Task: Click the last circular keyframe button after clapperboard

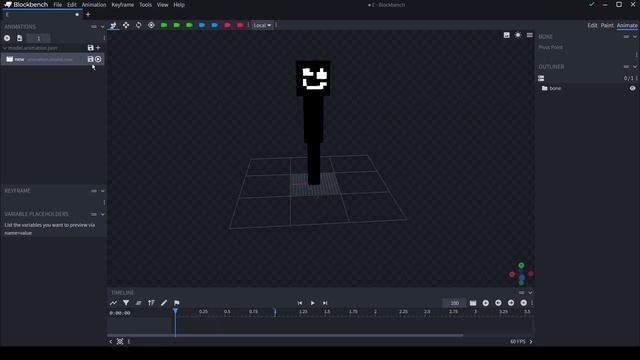Action: (524, 303)
